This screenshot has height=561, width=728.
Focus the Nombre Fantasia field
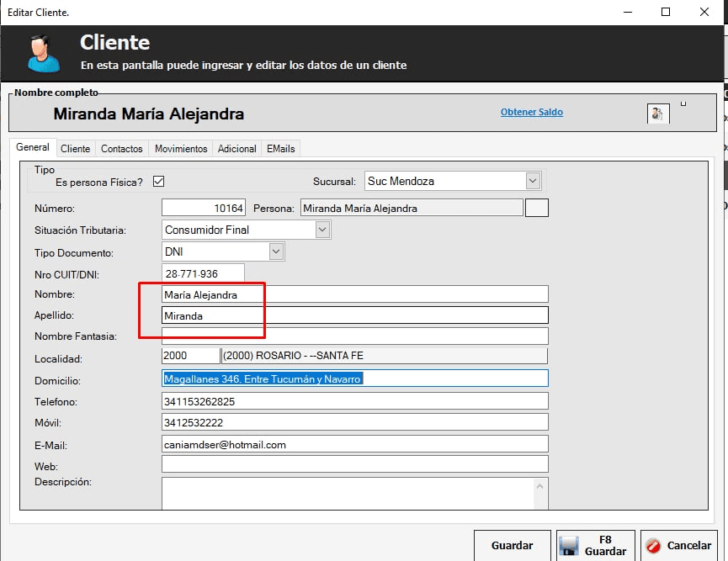pyautogui.click(x=353, y=336)
